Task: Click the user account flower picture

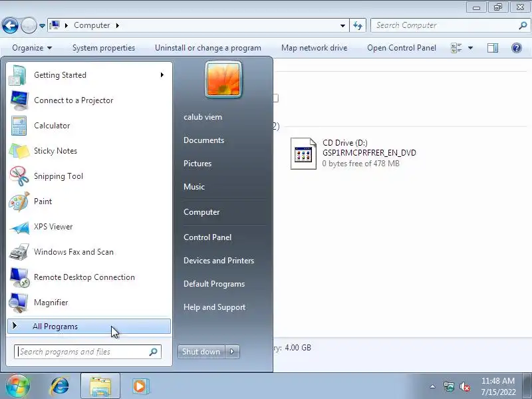Action: click(223, 79)
